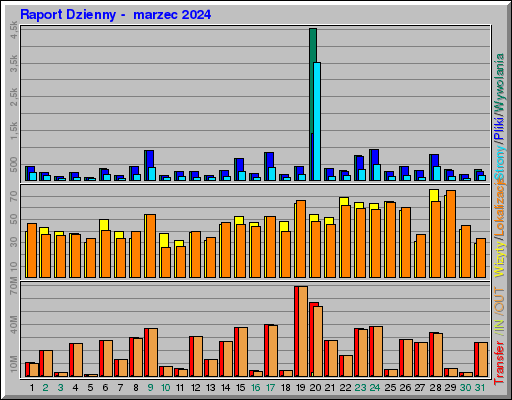The height and width of the screenshot is (400, 512).
Task: Click the '/OUT' legend label
Action: pos(499,300)
